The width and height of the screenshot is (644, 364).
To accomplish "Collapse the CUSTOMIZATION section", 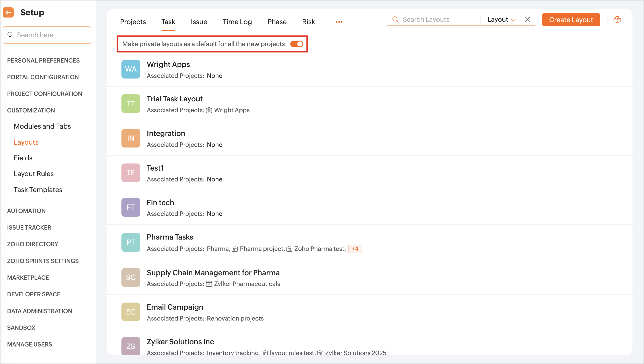I will tap(31, 110).
